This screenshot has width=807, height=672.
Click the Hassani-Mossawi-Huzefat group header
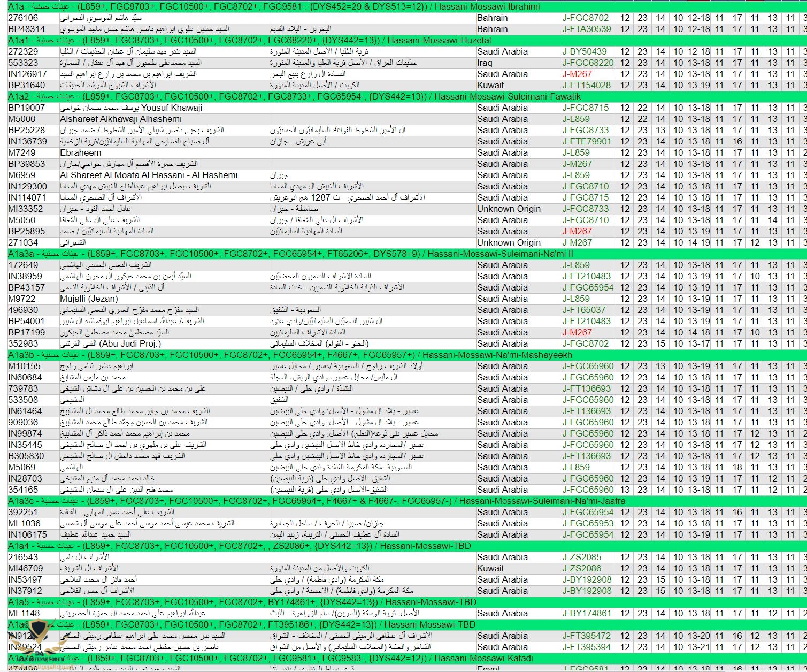click(408, 41)
